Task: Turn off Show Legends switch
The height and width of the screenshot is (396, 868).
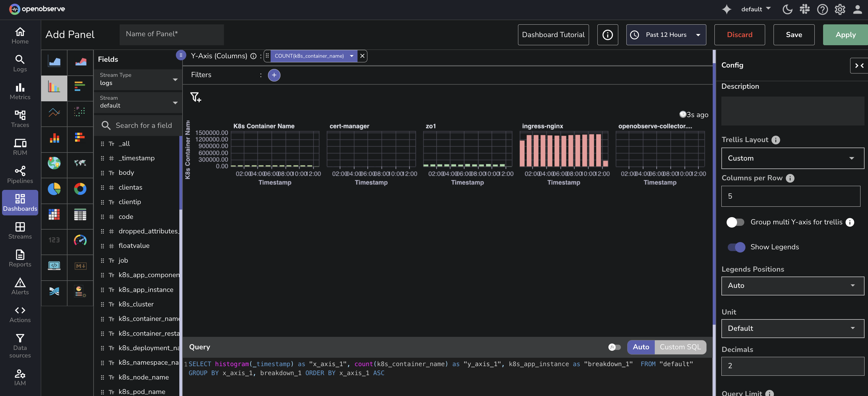Action: click(736, 247)
